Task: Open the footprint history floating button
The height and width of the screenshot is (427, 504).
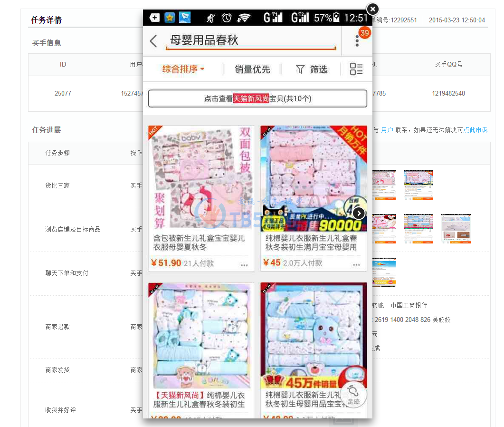Action: pyautogui.click(x=353, y=395)
